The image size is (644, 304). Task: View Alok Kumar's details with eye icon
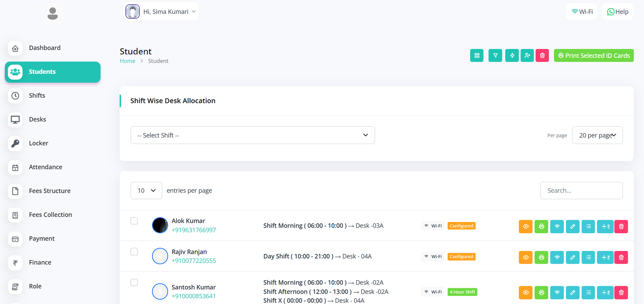[526, 226]
